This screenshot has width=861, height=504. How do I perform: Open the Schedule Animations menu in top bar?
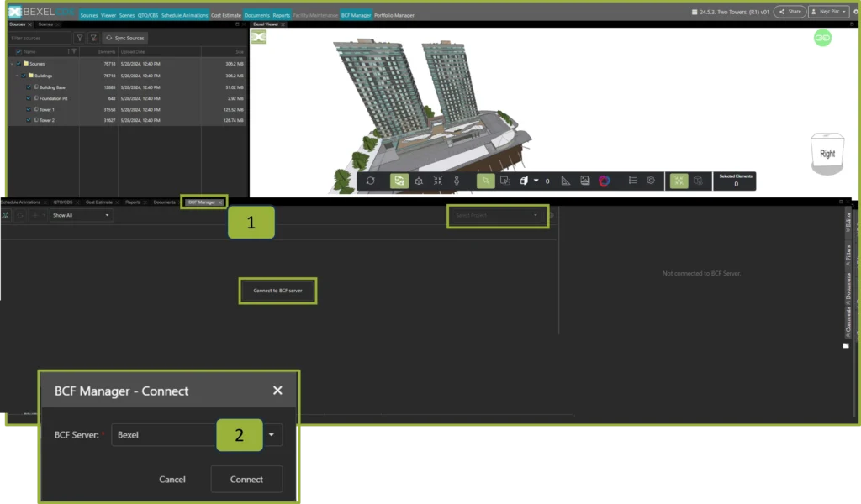coord(184,15)
